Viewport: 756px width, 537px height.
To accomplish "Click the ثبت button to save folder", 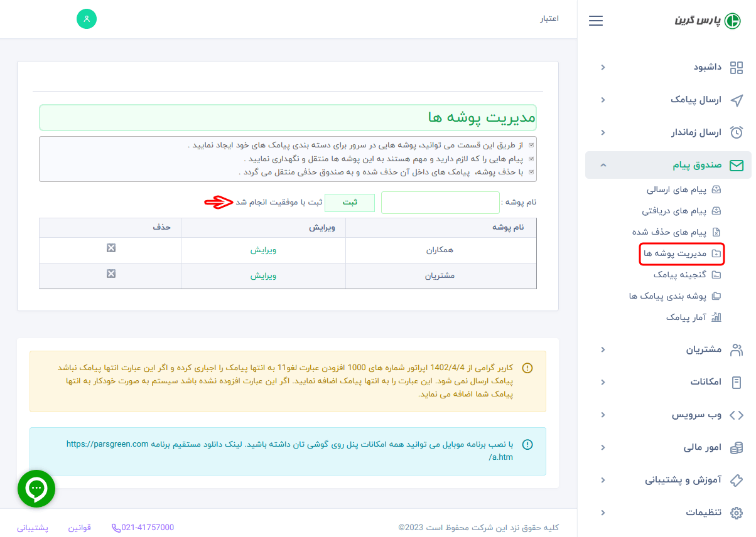I will pyautogui.click(x=350, y=203).
